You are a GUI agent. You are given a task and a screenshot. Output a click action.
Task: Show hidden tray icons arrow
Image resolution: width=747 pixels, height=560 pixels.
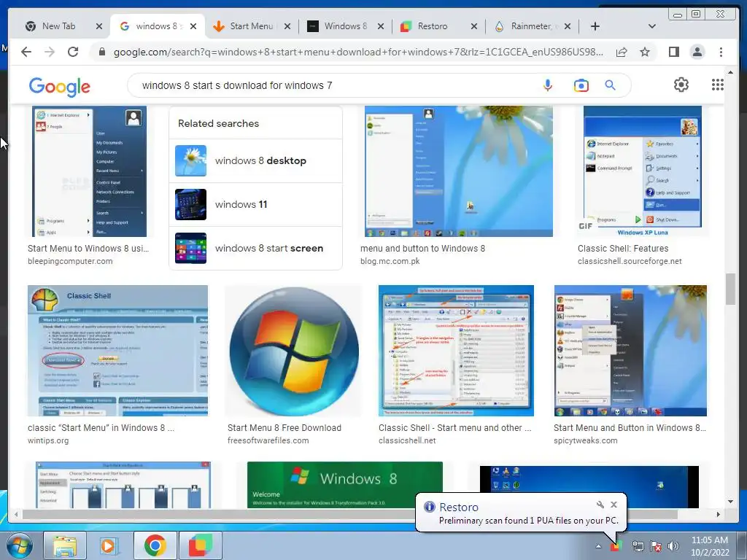click(x=598, y=547)
